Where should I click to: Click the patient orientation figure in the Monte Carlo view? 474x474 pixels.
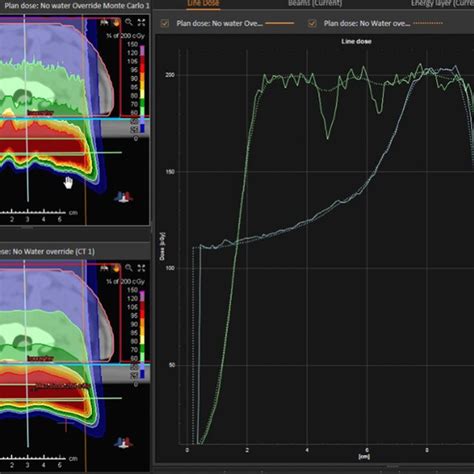point(123,197)
